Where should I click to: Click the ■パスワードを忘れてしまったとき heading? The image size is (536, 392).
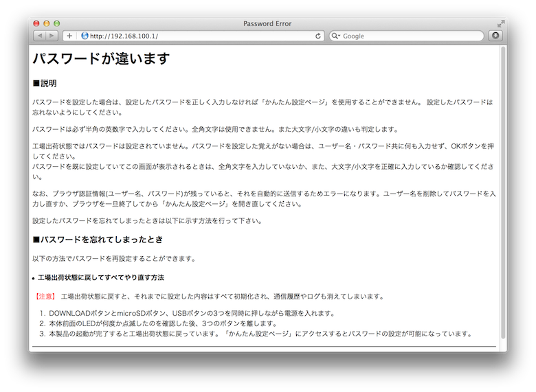pos(98,240)
